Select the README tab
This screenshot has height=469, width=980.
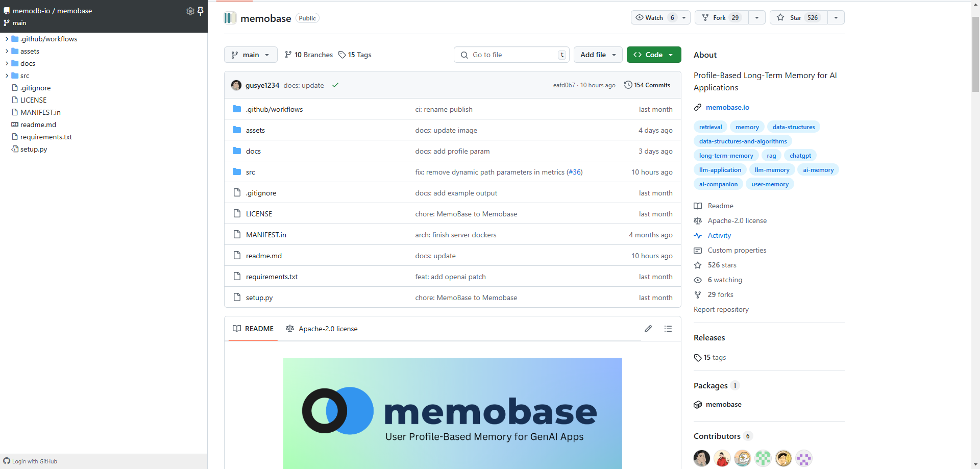coord(253,329)
